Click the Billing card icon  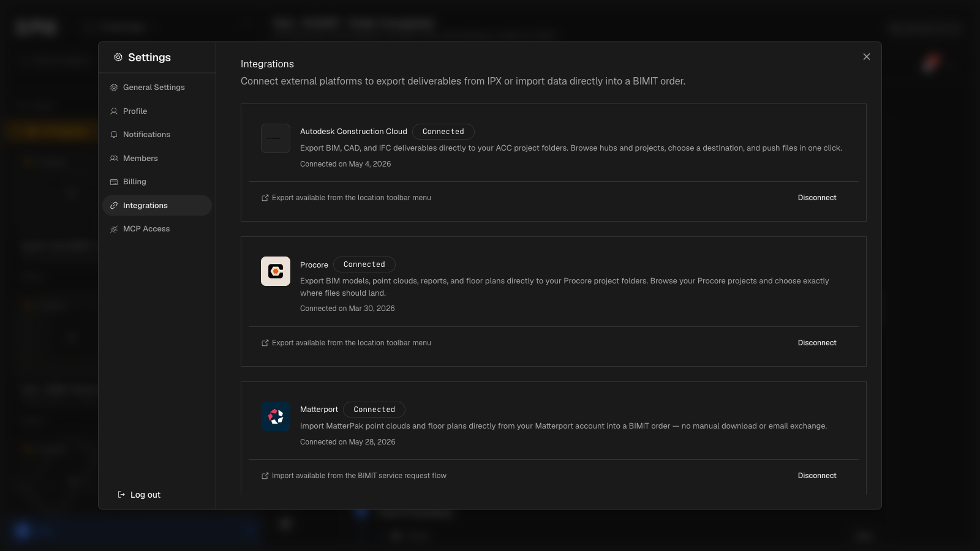(x=114, y=182)
